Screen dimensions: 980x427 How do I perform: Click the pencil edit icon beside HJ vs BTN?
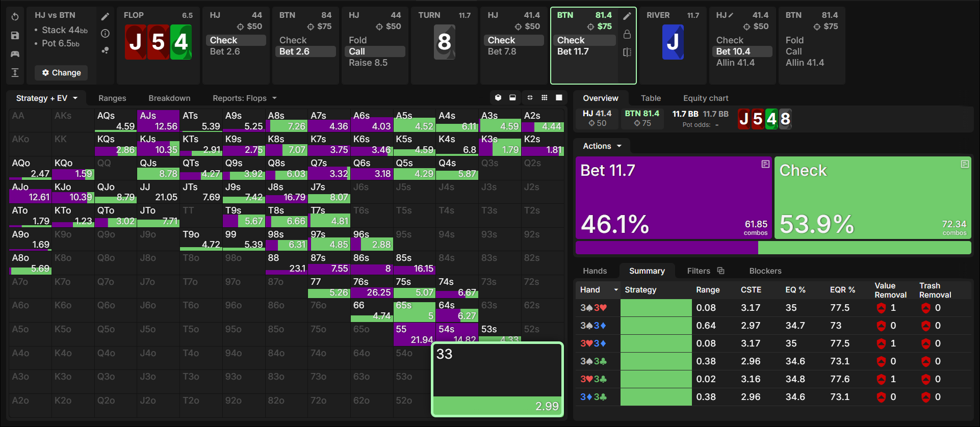pyautogui.click(x=105, y=17)
